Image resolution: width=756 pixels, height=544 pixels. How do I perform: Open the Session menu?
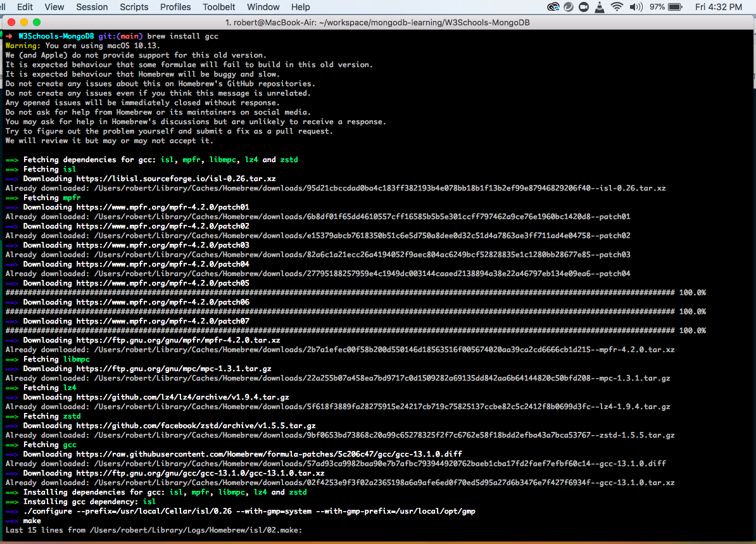[91, 7]
